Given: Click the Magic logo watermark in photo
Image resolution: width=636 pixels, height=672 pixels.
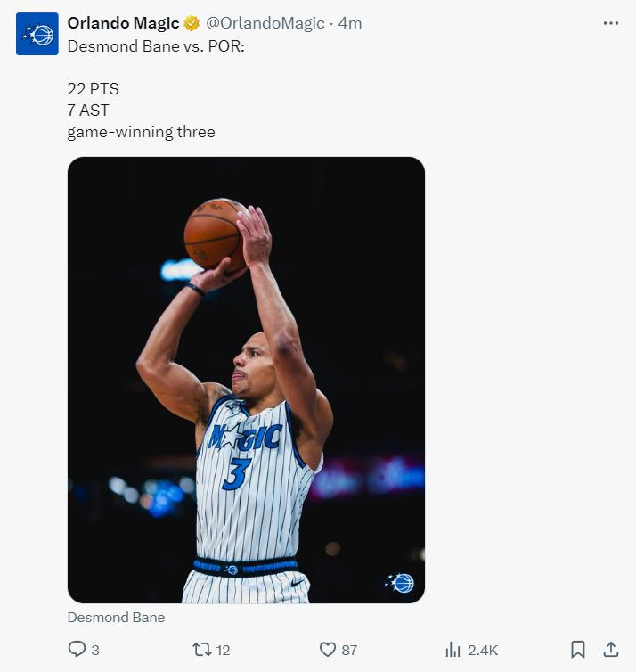Looking at the screenshot, I should click(400, 583).
